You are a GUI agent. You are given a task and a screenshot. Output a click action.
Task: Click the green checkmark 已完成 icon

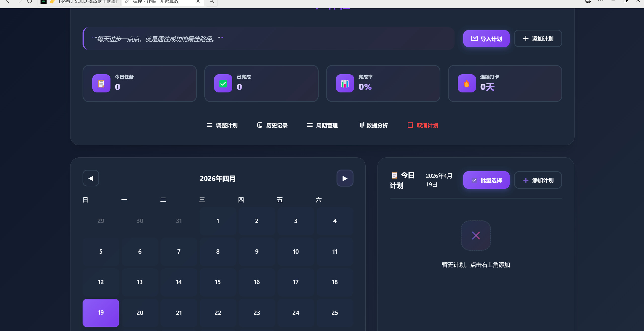223,83
